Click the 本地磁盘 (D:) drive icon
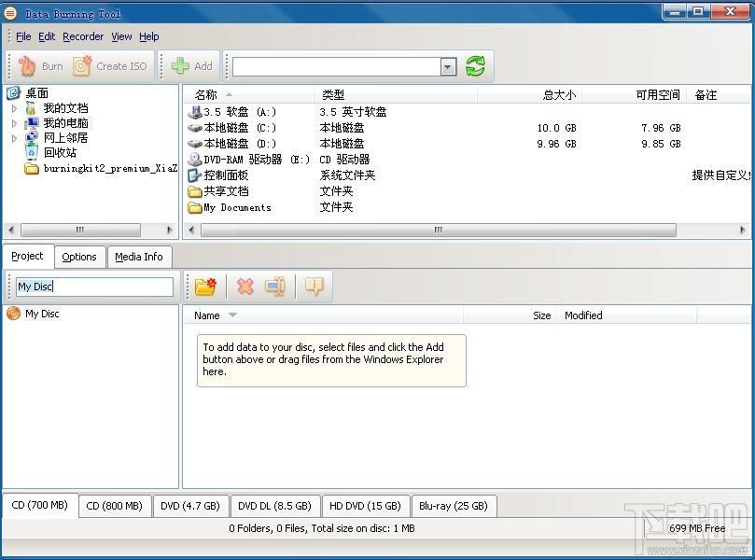This screenshot has height=560, width=755. (x=194, y=144)
